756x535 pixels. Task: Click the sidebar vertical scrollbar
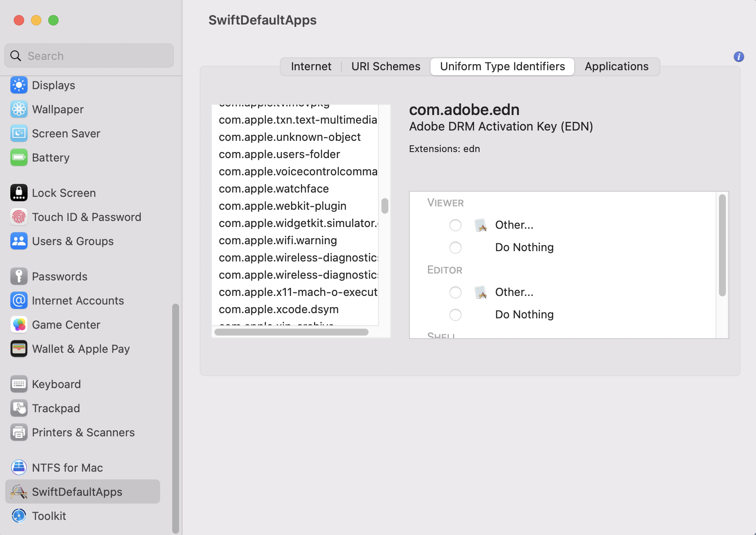[175, 418]
